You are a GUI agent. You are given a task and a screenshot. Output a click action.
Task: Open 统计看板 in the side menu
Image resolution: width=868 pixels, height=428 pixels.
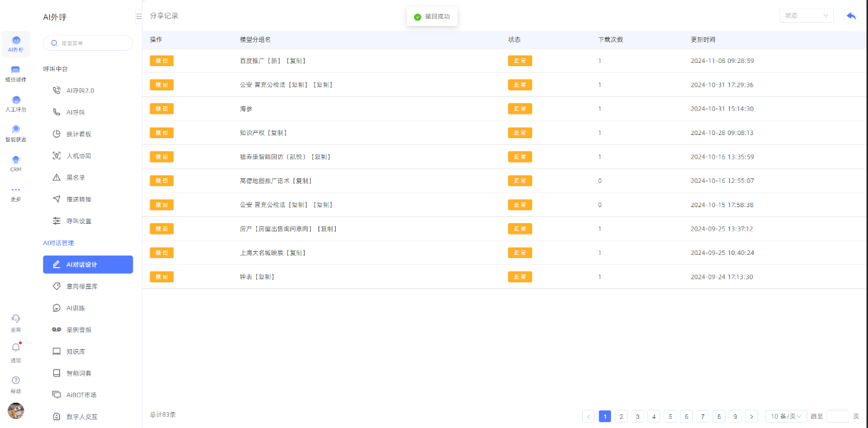point(79,134)
